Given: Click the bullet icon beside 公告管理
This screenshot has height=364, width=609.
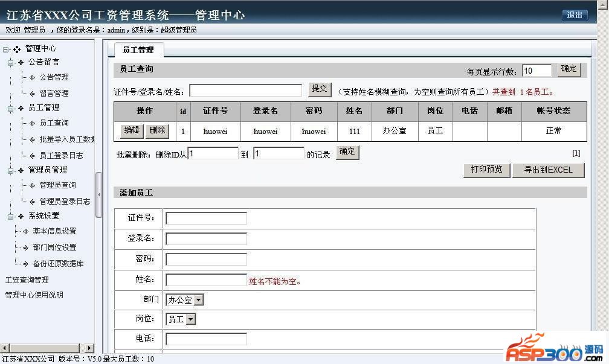Looking at the screenshot, I should click(x=32, y=78).
